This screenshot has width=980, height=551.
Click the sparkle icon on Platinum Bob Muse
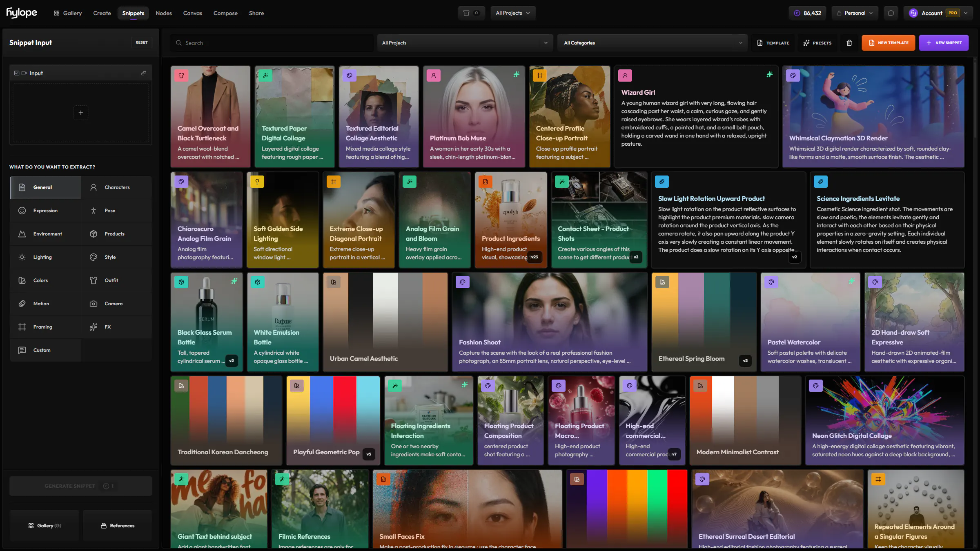click(x=517, y=75)
